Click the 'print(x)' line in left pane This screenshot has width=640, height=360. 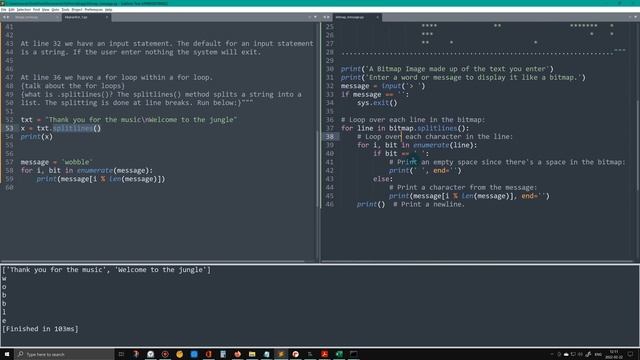point(37,137)
